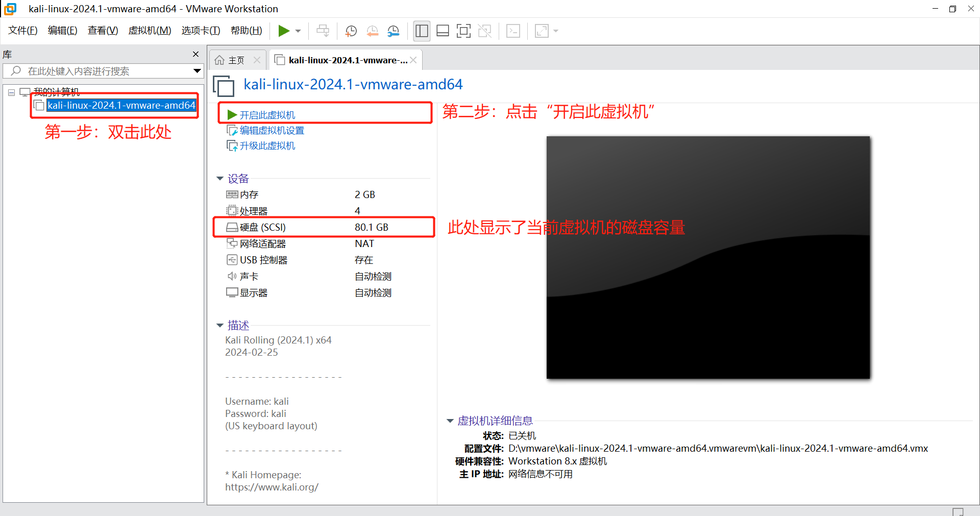980x516 pixels.
Task: Open the 虚拟机(M) menu
Action: pyautogui.click(x=150, y=31)
